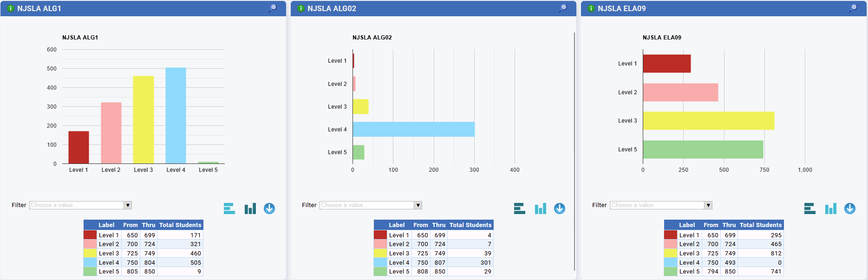Click the Level 3 yellow bar in ALG02 chart
868x280 pixels.
tap(360, 106)
